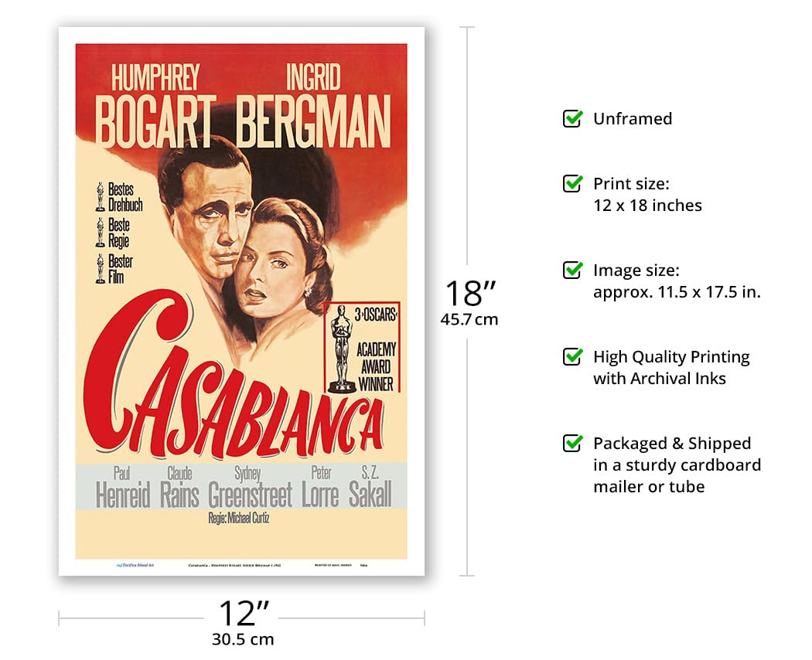
Task: Click the Humphrey Bogart name heading
Action: point(156,107)
